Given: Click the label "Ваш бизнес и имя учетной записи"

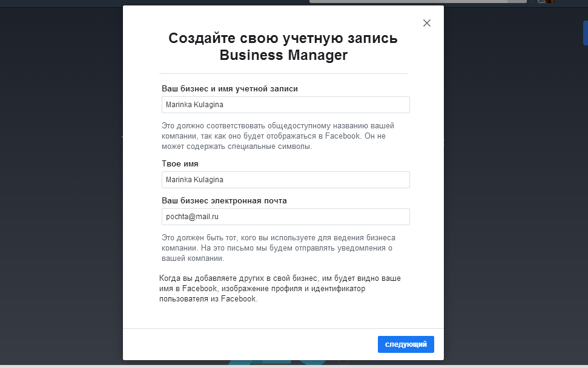Looking at the screenshot, I should coord(230,89).
